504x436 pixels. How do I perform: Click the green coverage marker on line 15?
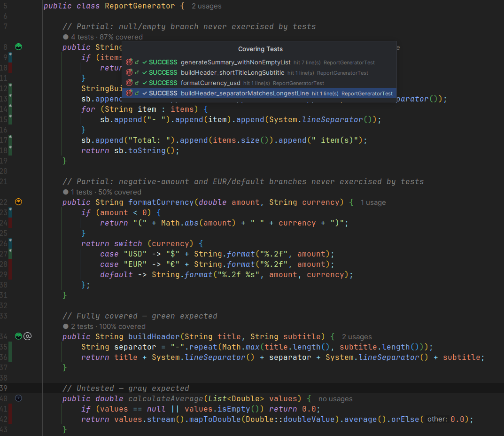(10, 119)
